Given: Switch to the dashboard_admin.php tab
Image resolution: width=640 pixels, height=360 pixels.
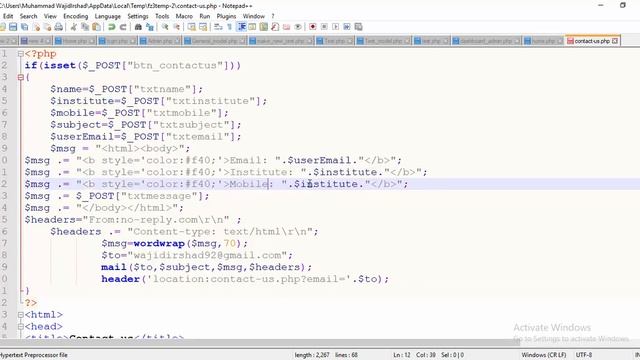Looking at the screenshot, I should [487, 41].
